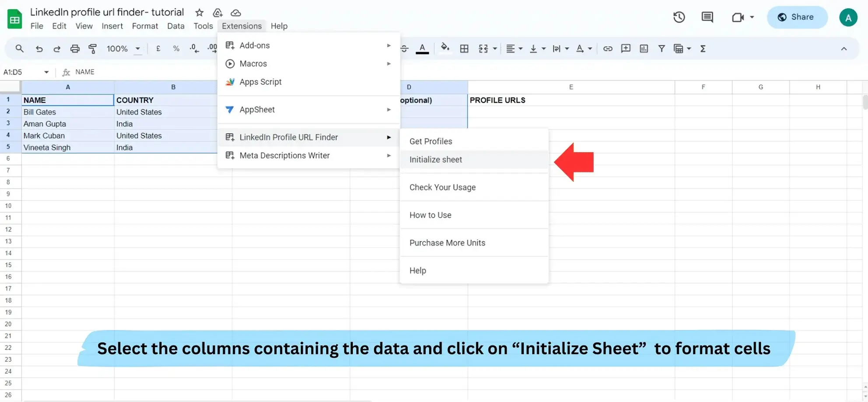Click the A1:D5 name box field
Viewport: 868px width, 402px height.
coord(22,72)
